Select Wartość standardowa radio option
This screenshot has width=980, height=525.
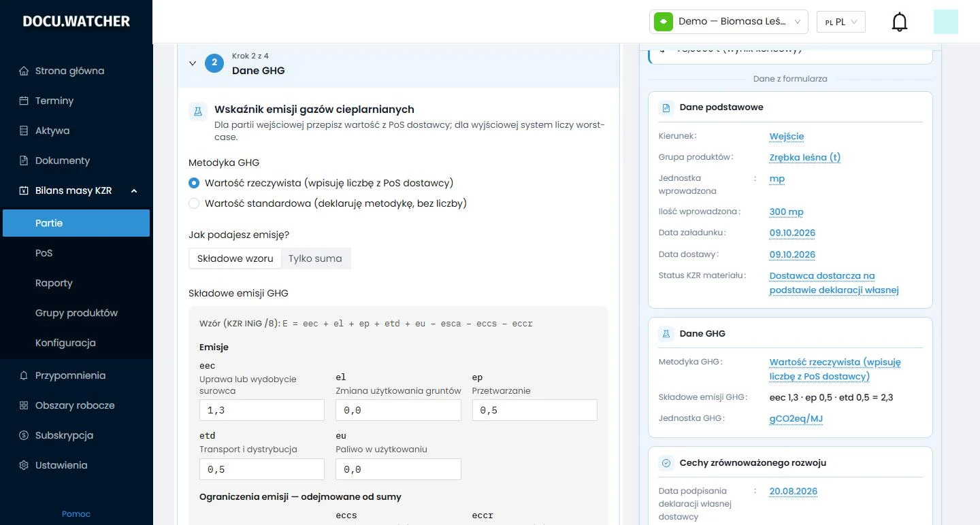194,203
